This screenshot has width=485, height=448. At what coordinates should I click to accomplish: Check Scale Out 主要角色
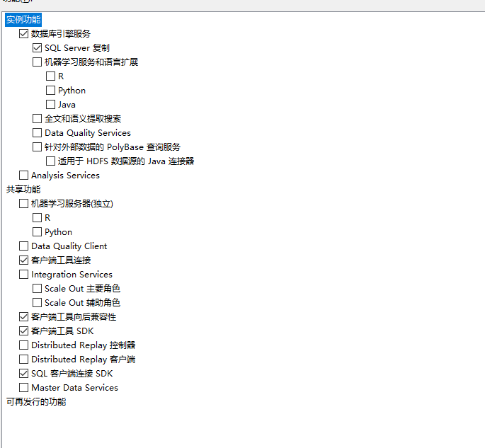pyautogui.click(x=37, y=289)
